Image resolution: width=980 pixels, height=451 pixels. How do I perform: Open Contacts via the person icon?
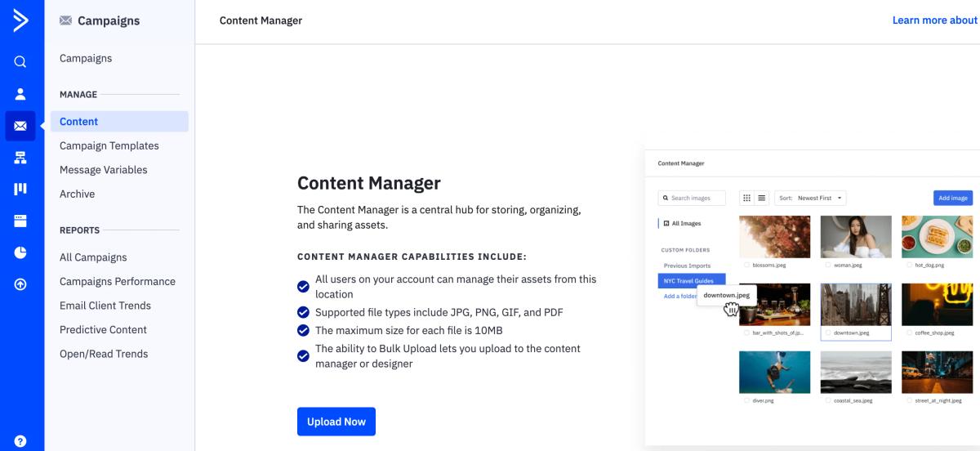[20, 94]
